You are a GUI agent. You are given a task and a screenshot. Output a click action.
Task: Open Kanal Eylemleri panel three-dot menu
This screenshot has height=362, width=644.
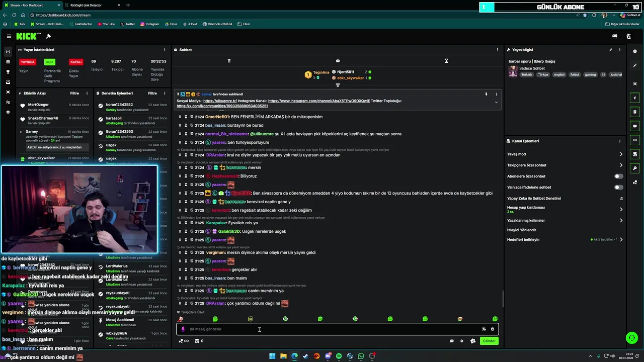620,141
